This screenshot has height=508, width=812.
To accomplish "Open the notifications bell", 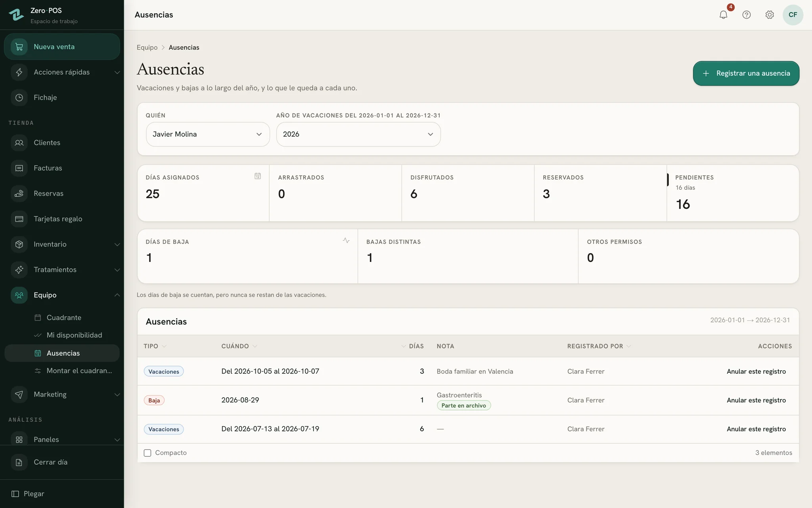I will click(723, 15).
